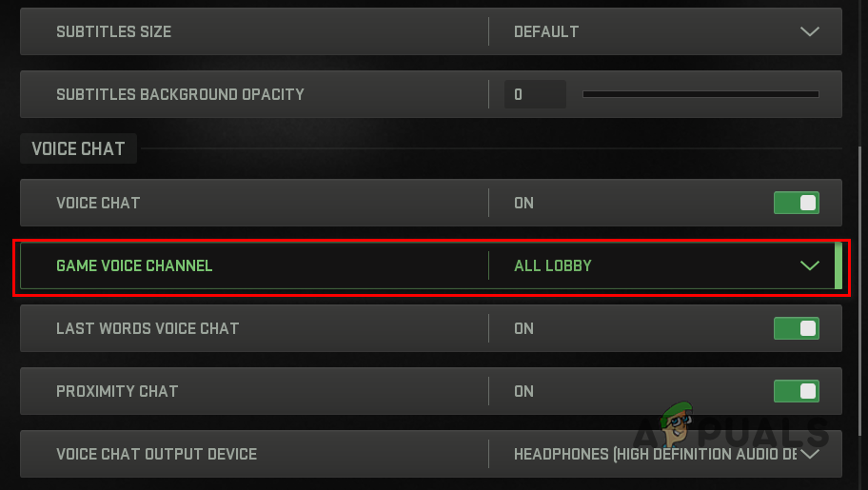Select the Game Voice Channel label

pos(134,265)
